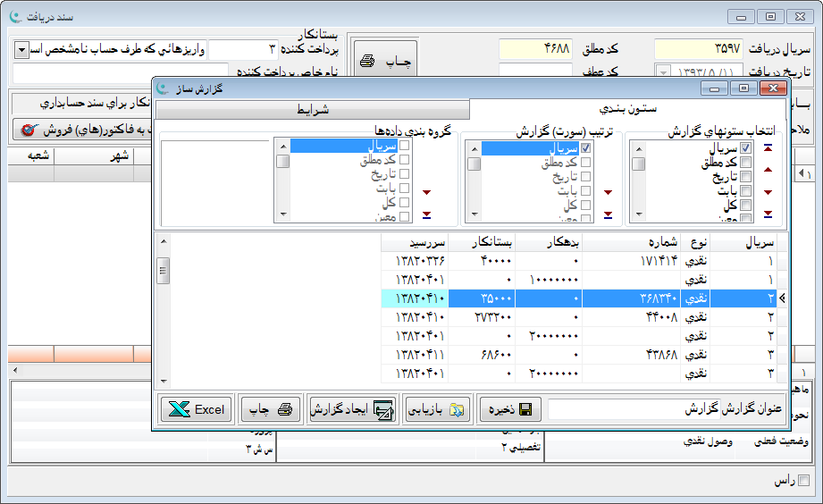Image resolution: width=823 pixels, height=504 pixels.
Task: Click the فاکتور(های) فروش button
Action: 85,130
